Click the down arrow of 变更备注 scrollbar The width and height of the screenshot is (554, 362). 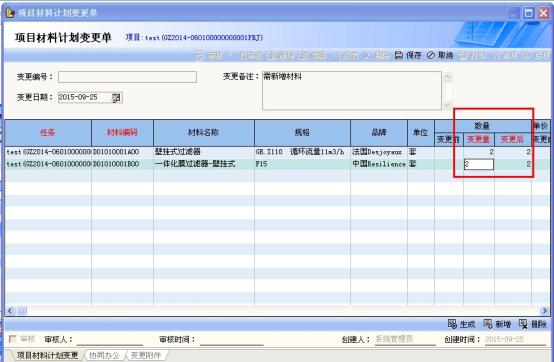[447, 105]
